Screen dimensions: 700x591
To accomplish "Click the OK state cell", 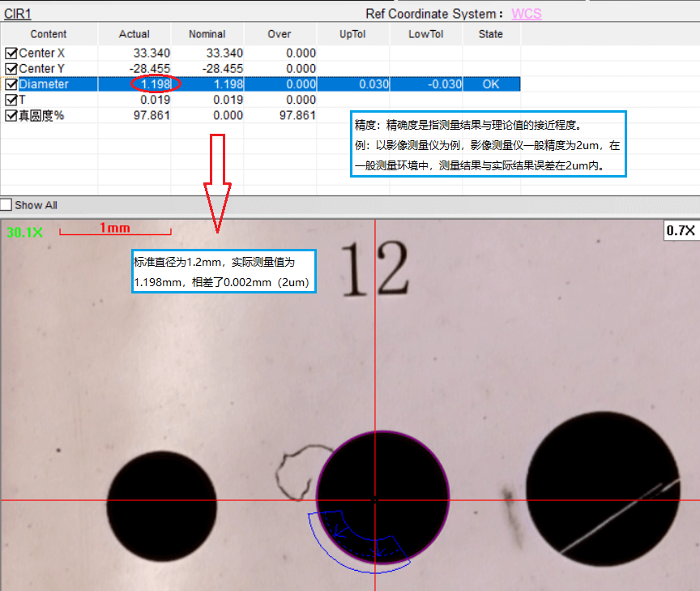I will click(491, 84).
